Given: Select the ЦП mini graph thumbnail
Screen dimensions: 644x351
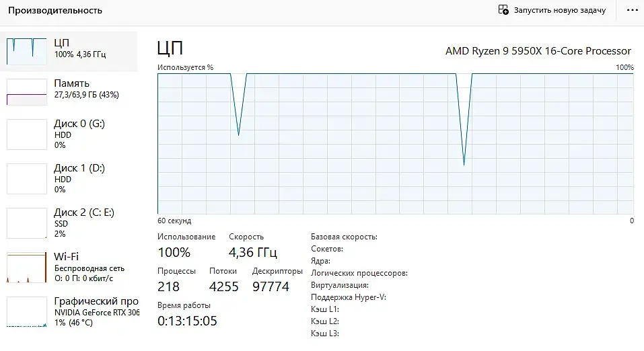Looking at the screenshot, I should click(27, 51).
